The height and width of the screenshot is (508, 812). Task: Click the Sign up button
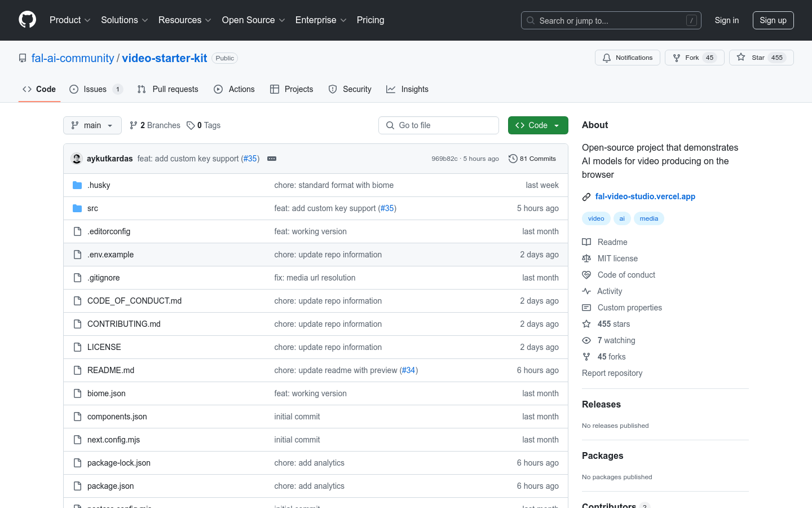point(773,20)
